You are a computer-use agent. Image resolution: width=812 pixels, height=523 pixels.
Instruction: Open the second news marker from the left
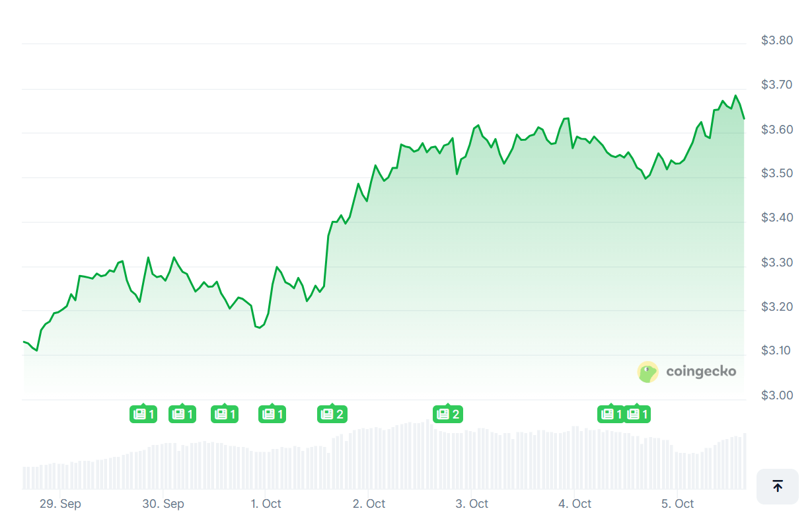click(182, 415)
